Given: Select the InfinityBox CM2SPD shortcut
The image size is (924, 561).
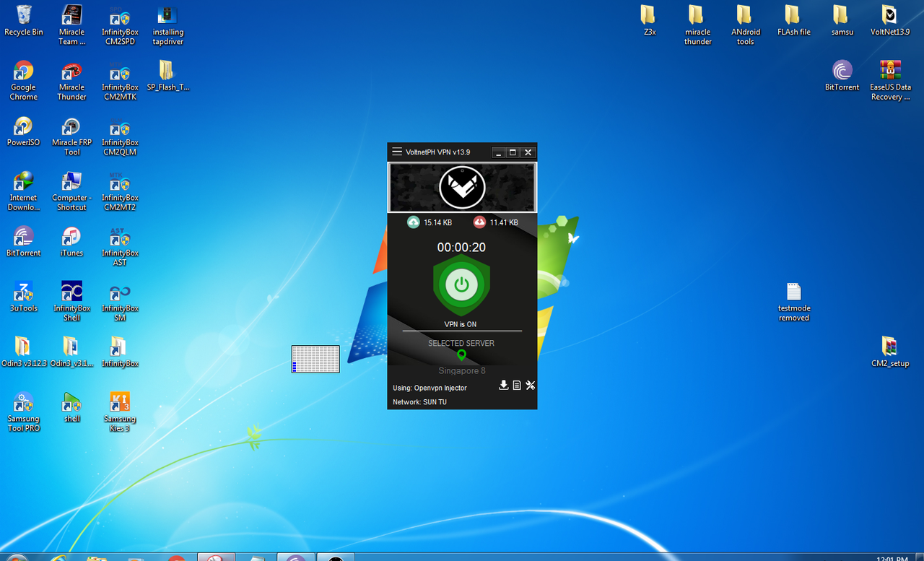Looking at the screenshot, I should 120,25.
